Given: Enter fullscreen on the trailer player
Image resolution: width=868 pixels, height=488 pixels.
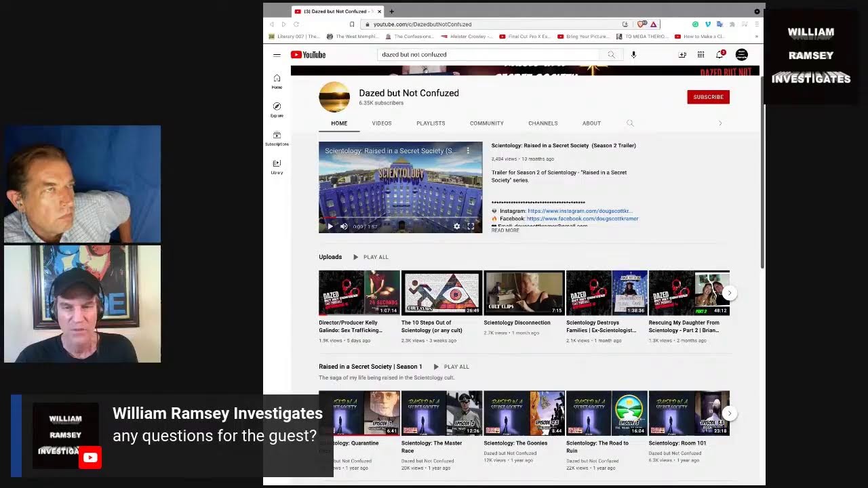Looking at the screenshot, I should [x=471, y=226].
